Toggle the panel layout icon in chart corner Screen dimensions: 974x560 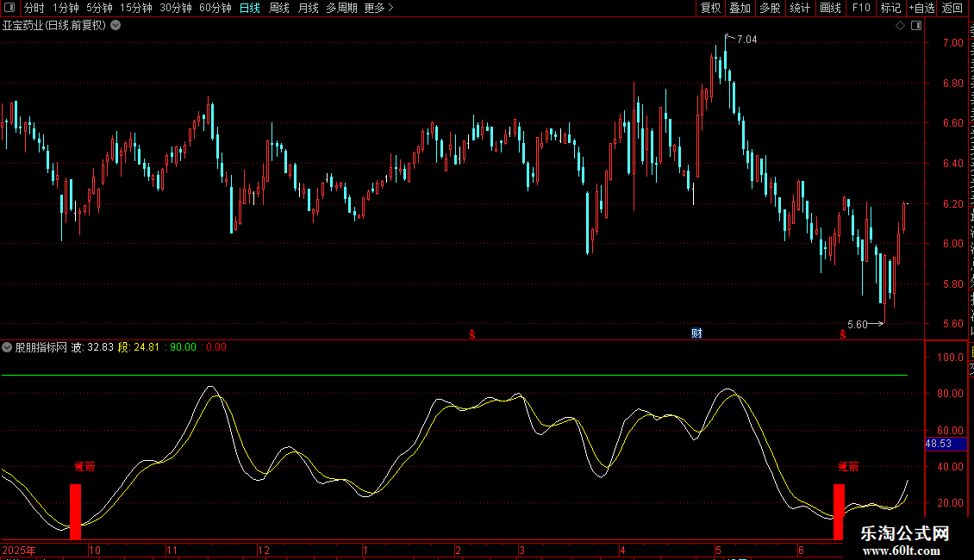tap(916, 26)
